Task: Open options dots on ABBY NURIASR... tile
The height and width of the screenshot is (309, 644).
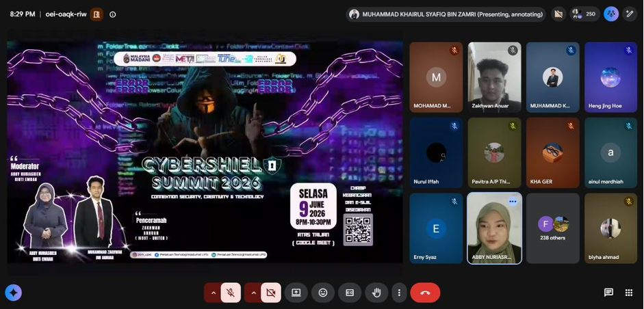Action: click(512, 202)
